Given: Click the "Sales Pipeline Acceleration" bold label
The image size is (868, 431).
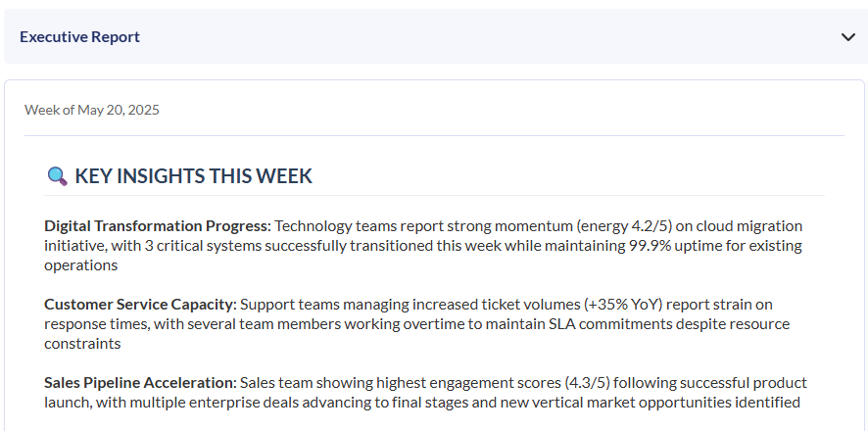Looking at the screenshot, I should [x=140, y=382].
